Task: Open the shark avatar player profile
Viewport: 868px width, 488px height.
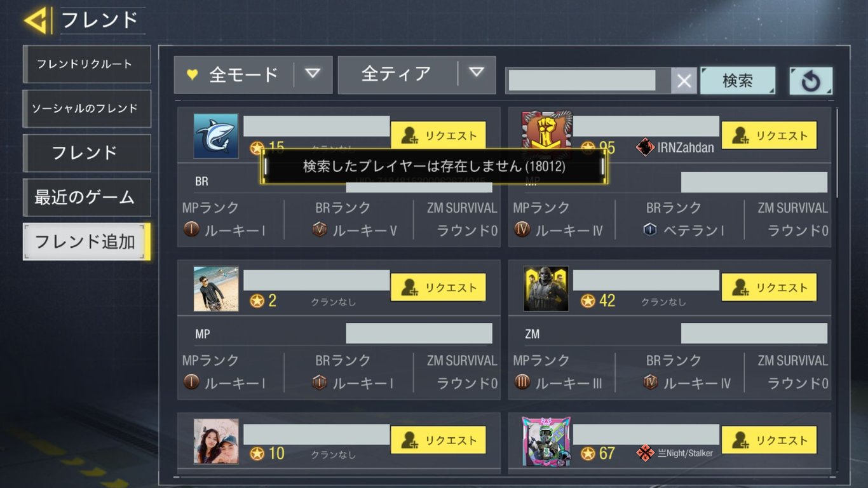Action: pos(216,136)
